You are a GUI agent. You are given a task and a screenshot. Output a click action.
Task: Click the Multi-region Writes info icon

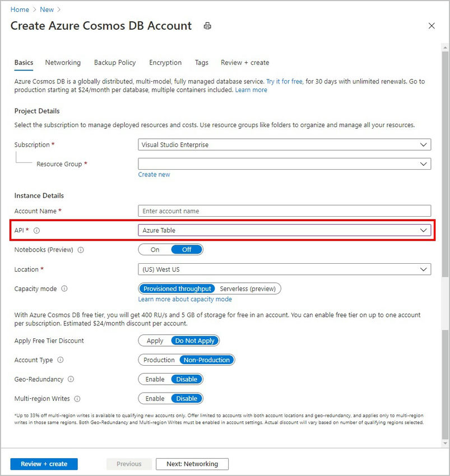[77, 398]
